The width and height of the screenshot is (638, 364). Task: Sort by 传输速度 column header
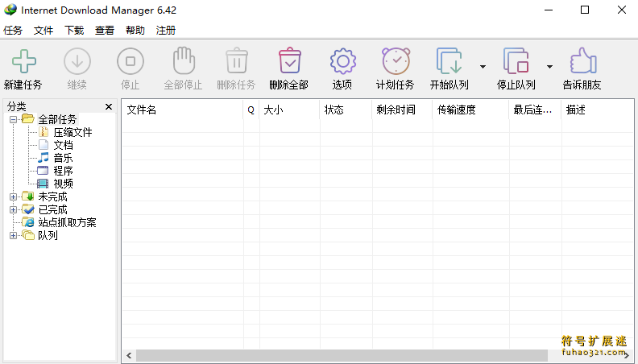pyautogui.click(x=470, y=110)
